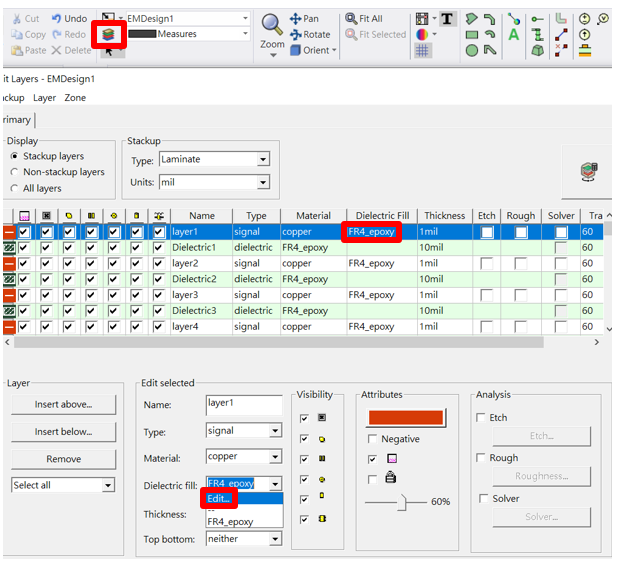Open the color wheel display icon

click(422, 35)
